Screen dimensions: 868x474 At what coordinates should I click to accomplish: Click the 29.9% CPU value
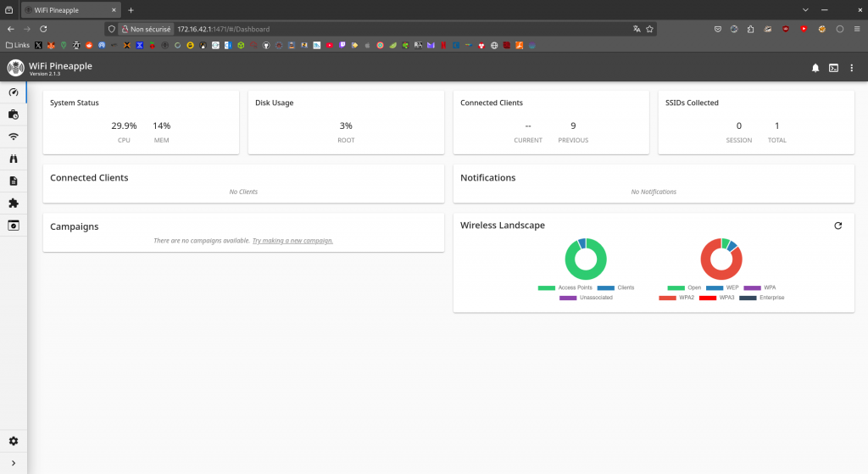coord(124,126)
